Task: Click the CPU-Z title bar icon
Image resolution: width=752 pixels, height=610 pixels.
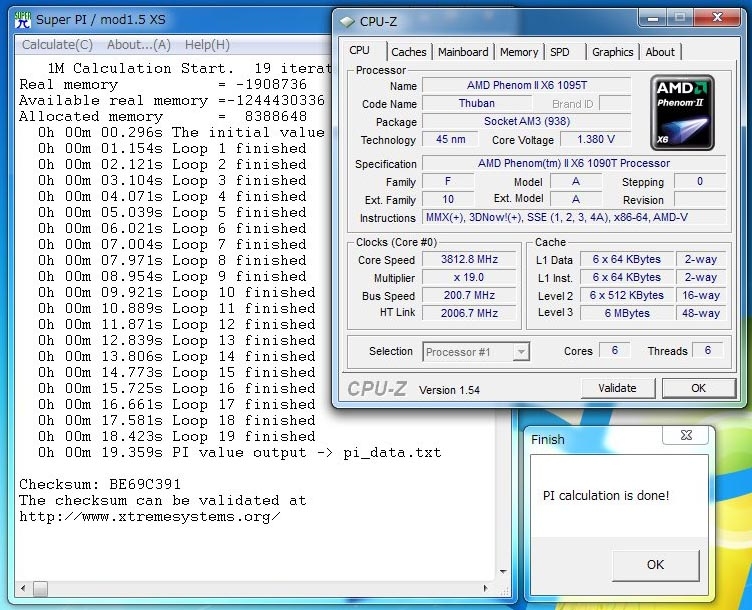Action: tap(346, 20)
